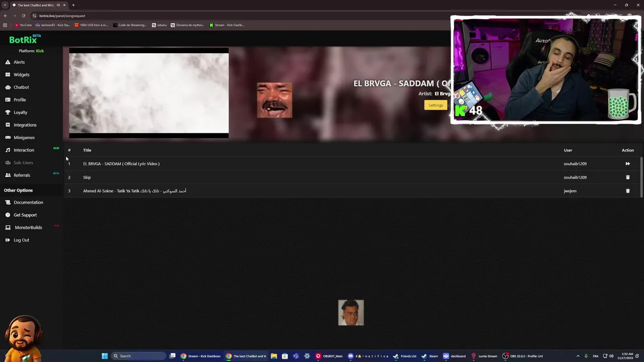Mute the BotRix tab audio

[x=58, y=5]
